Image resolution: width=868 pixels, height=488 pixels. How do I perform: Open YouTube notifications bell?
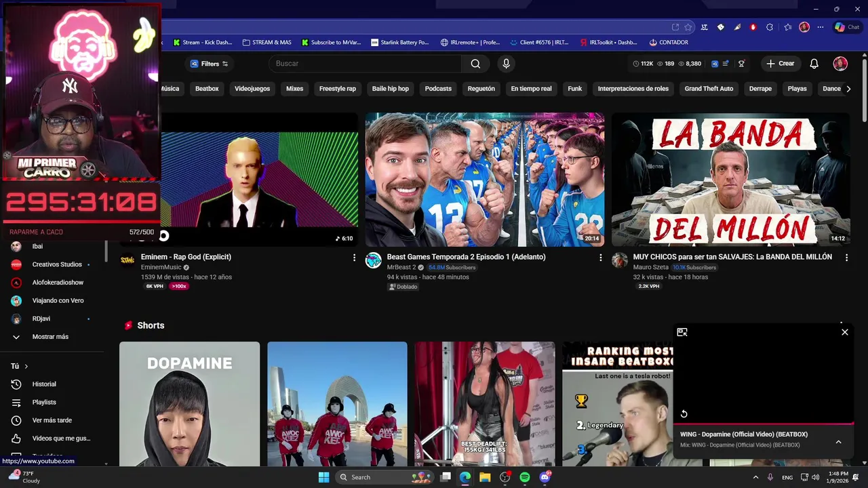point(814,64)
